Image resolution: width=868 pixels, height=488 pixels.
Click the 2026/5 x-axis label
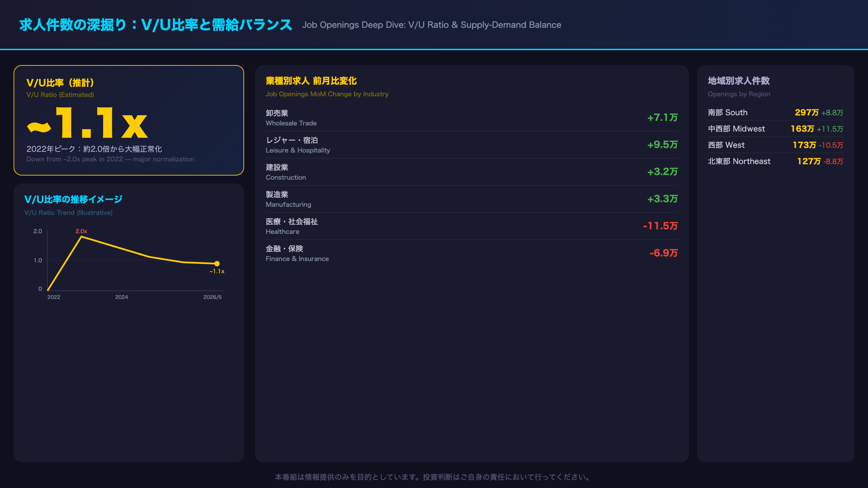click(x=213, y=297)
